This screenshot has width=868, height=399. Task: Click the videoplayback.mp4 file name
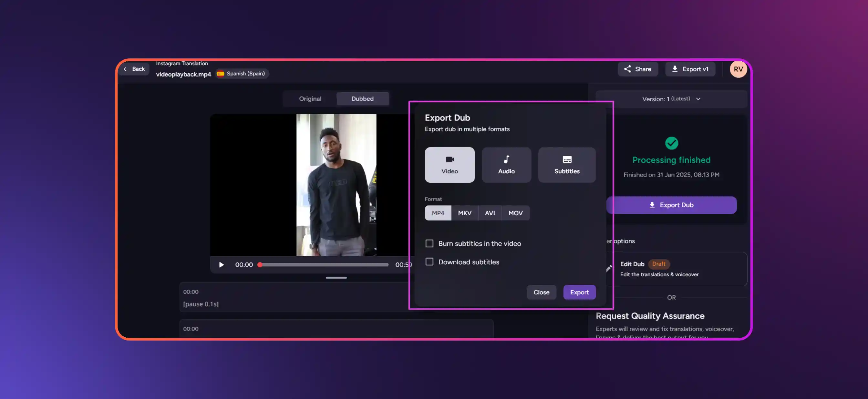click(183, 74)
